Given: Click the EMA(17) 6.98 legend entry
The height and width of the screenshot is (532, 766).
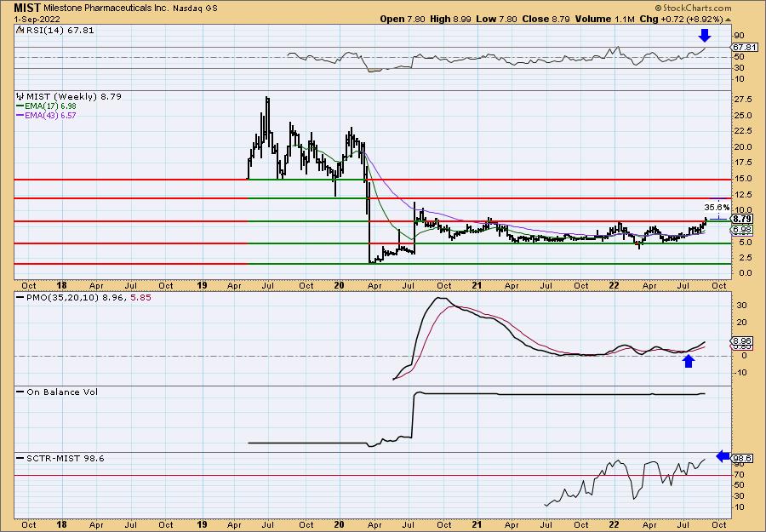Looking at the screenshot, I should (x=50, y=106).
